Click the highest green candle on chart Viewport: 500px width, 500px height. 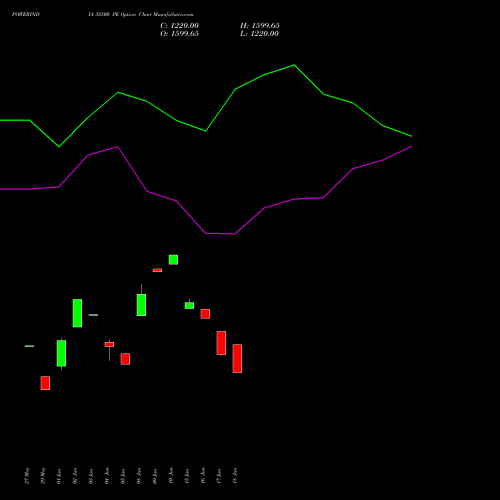click(x=173, y=260)
